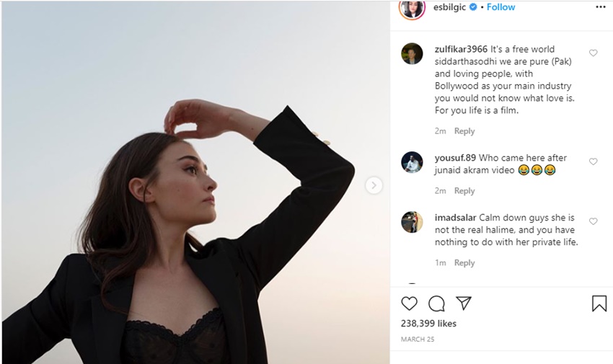Open imadsalar's avatar
Screen dimensions: 613x364
click(412, 222)
